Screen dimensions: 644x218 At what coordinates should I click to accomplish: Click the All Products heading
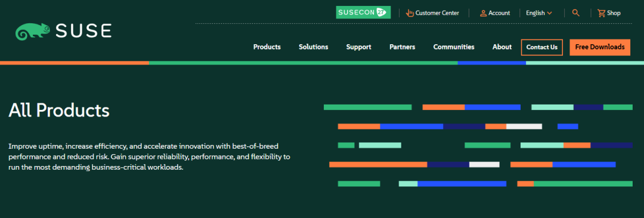59,110
